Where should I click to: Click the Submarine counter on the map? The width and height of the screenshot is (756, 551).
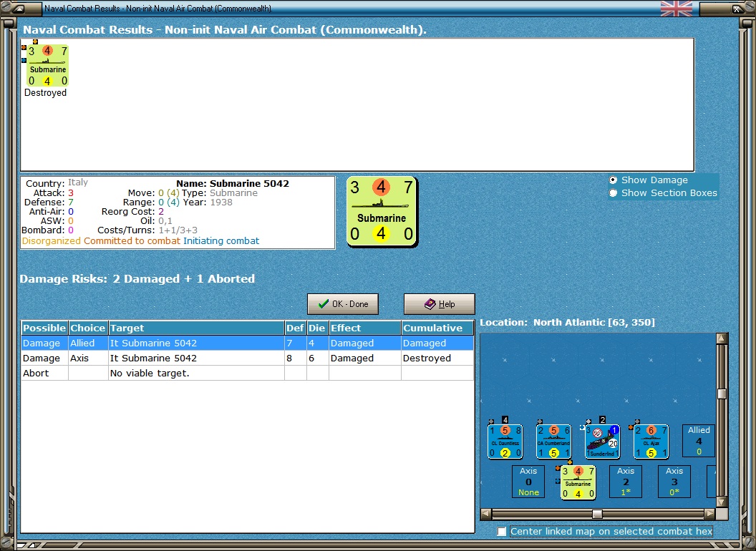(x=578, y=482)
